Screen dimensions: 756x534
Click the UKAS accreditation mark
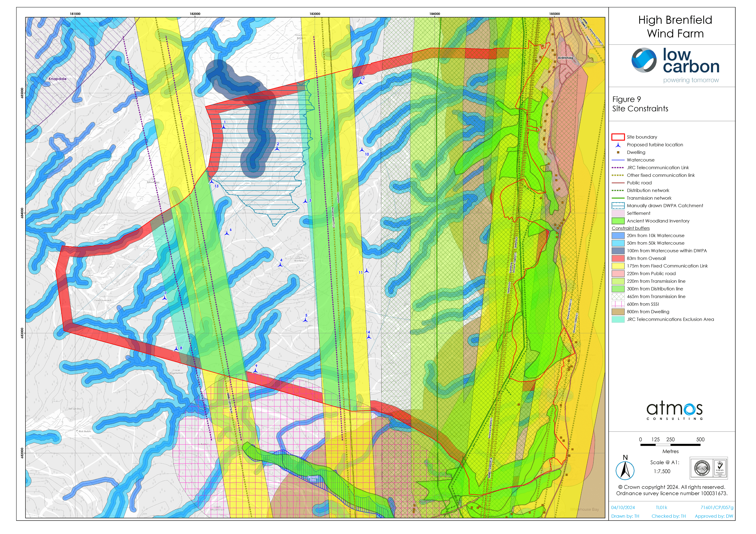coord(720,468)
